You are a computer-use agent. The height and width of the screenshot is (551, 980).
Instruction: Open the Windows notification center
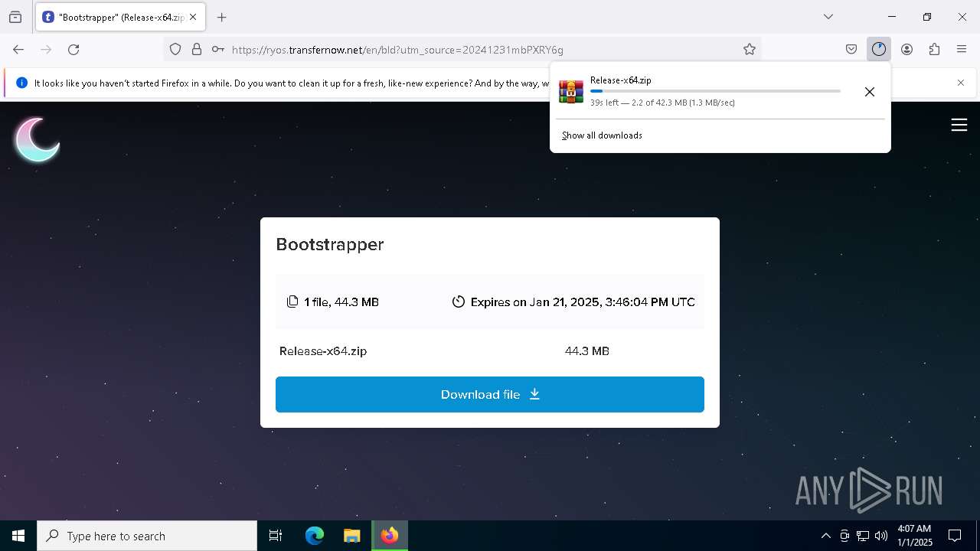point(955,536)
